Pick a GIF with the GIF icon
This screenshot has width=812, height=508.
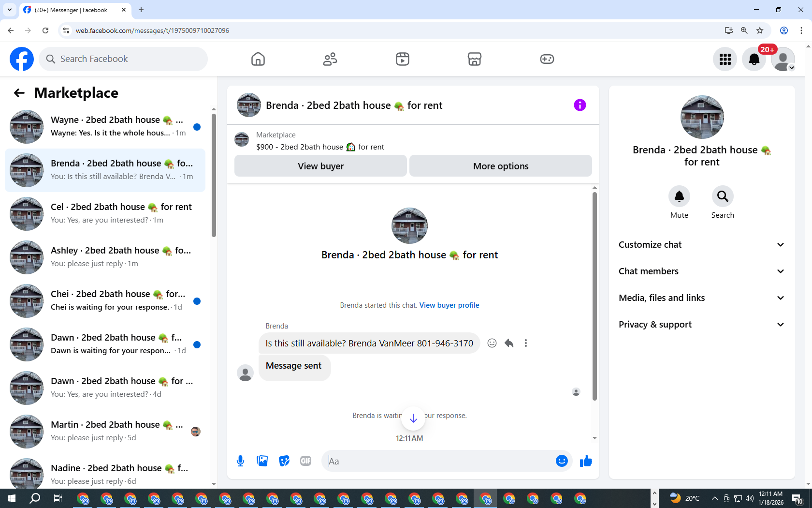pyautogui.click(x=306, y=461)
